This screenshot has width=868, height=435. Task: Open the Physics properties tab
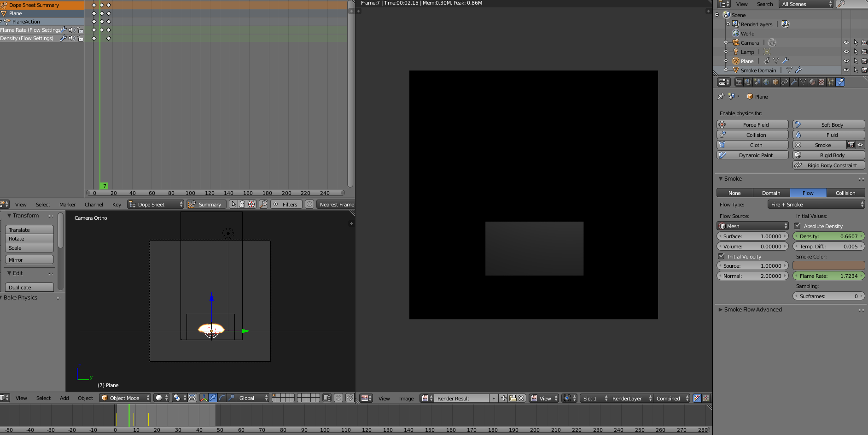[x=840, y=82]
